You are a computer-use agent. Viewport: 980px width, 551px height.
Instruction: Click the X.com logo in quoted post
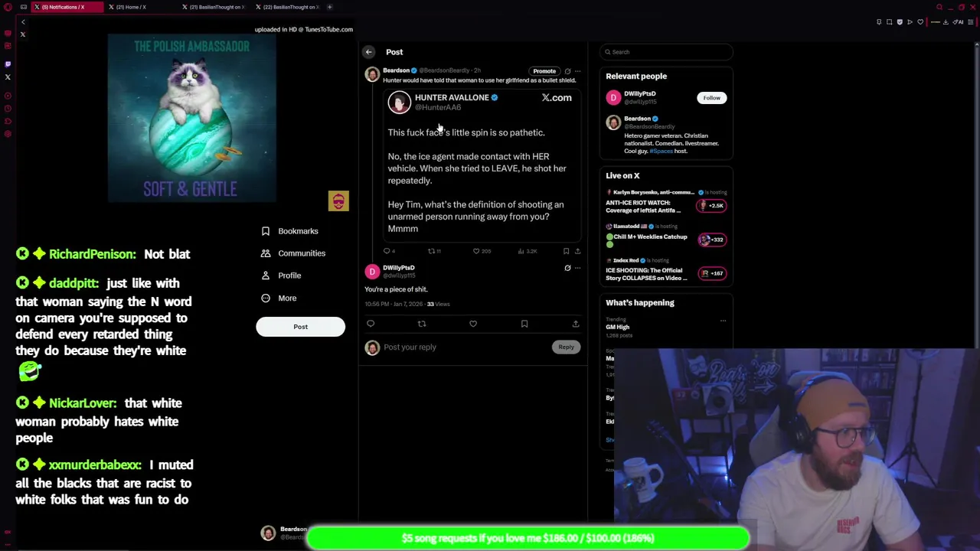[x=557, y=98]
